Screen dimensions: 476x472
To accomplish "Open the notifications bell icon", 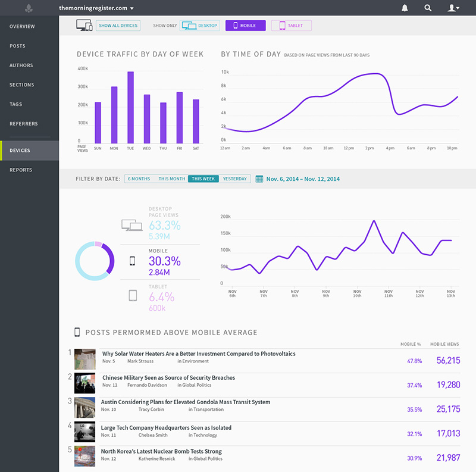I will pos(405,8).
